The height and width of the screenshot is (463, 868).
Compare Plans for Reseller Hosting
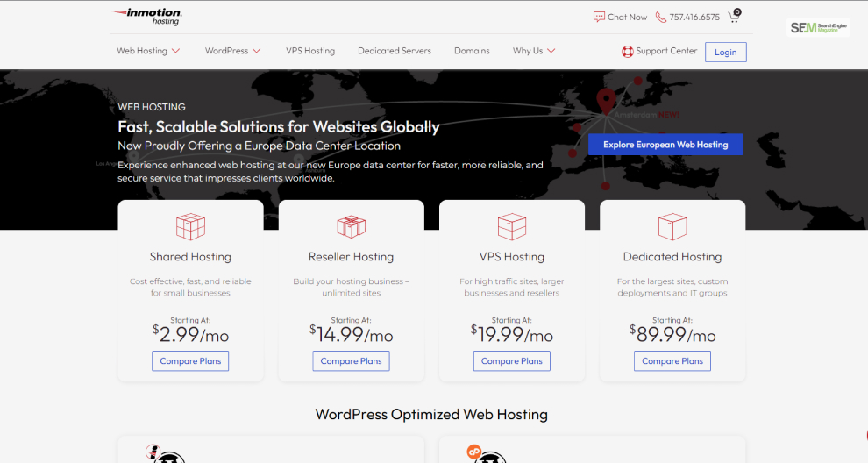click(351, 361)
